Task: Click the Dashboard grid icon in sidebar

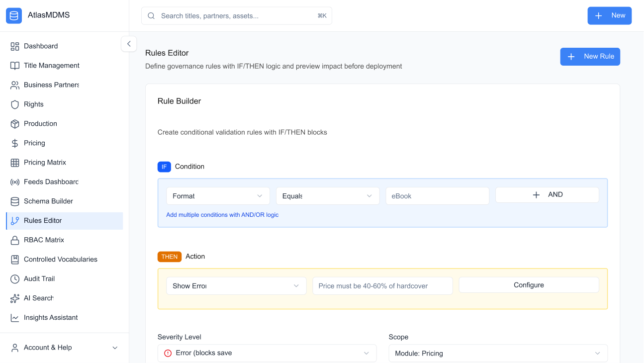Action: coord(15,46)
